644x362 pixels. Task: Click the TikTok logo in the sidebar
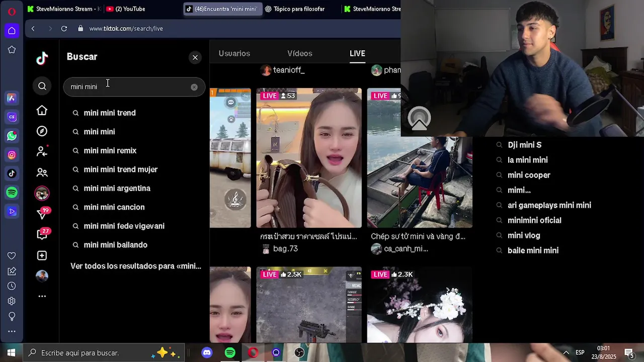click(x=42, y=58)
